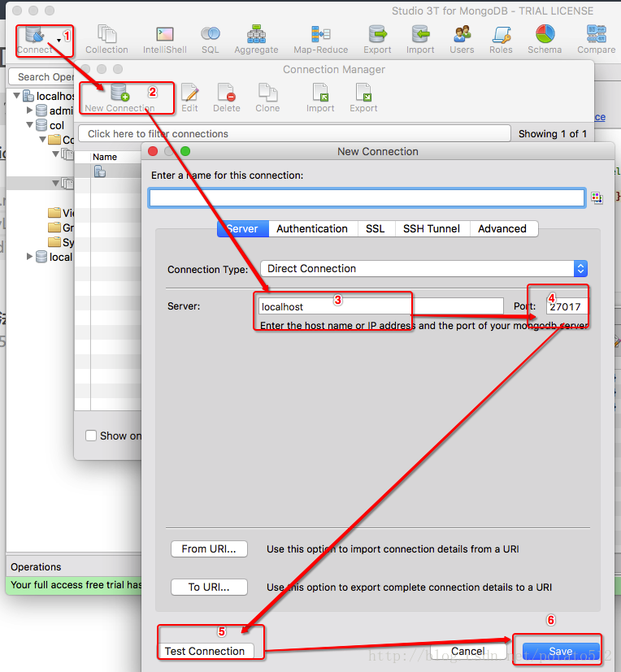Click the Name column header
This screenshot has width=621, height=672.
pos(105,157)
